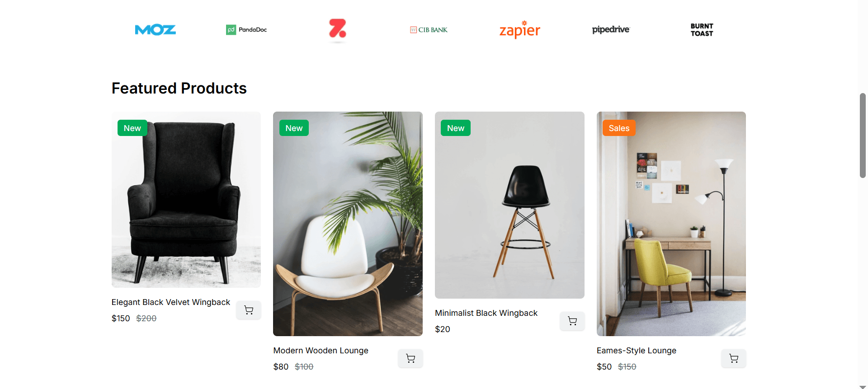The image size is (868, 389).
Task: Click the Zapier logo
Action: (x=520, y=30)
